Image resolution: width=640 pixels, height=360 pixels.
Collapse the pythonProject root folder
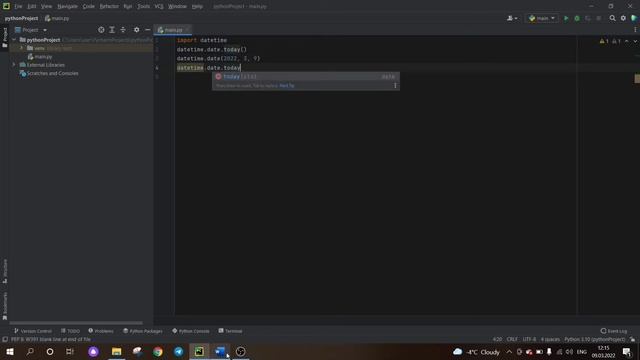click(14, 40)
